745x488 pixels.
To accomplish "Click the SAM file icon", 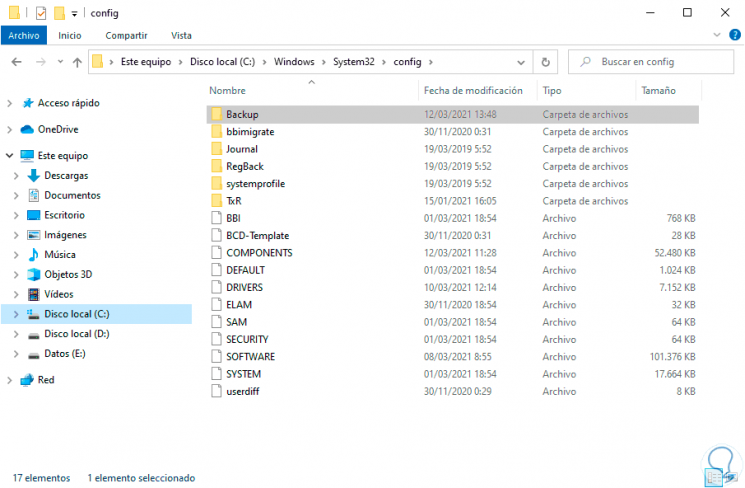I will pyautogui.click(x=216, y=322).
